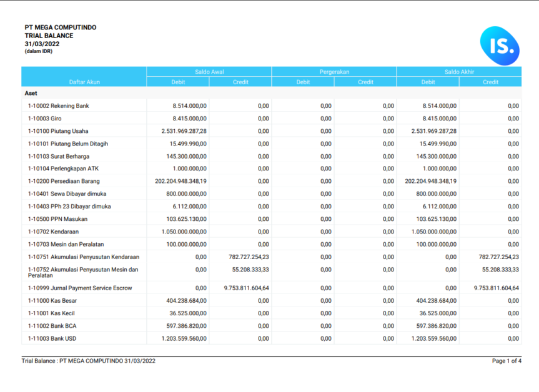This screenshot has width=539, height=392.
Task: Select the Pergerakan column group header
Action: [x=334, y=72]
